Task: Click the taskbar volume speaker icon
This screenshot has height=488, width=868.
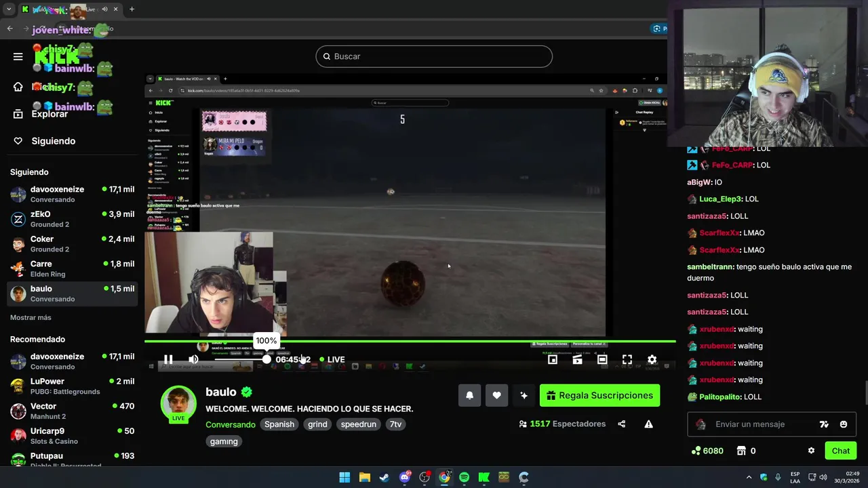Action: coord(823,477)
